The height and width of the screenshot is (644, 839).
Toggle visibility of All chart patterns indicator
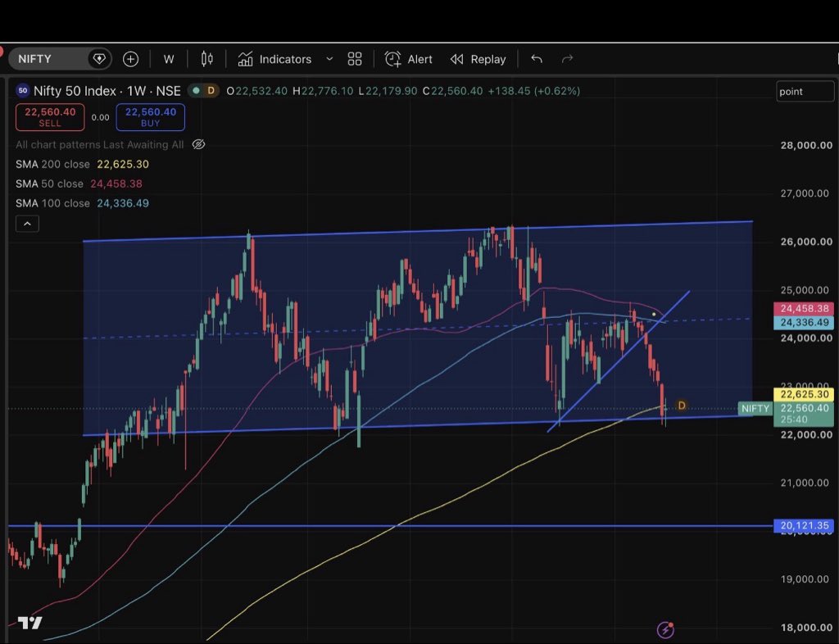[198, 144]
